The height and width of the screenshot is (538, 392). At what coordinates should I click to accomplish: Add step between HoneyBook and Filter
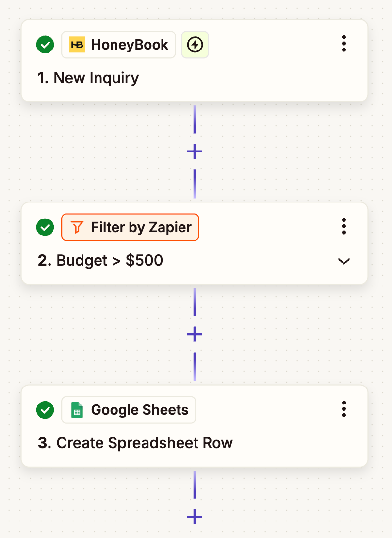click(x=195, y=151)
